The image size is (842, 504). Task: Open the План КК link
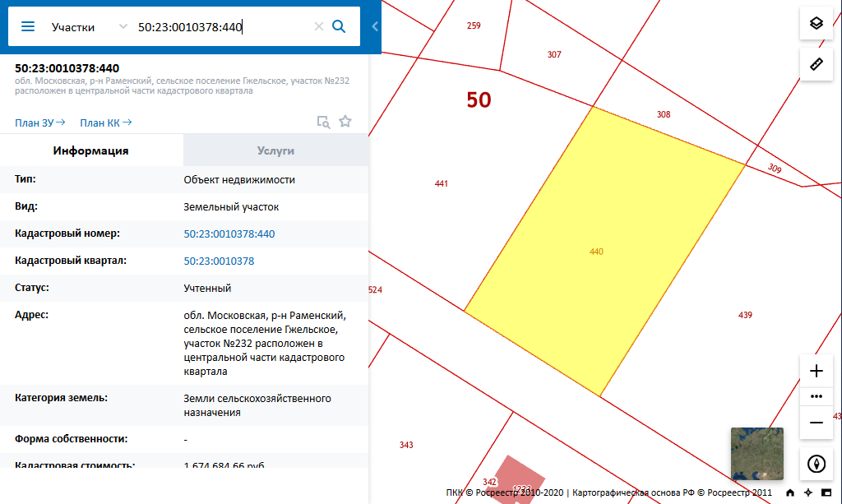pyautogui.click(x=105, y=123)
